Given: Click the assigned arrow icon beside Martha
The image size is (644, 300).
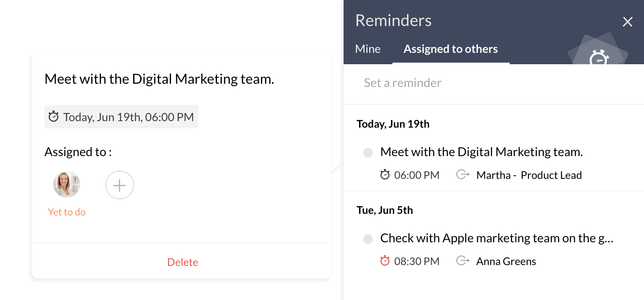Looking at the screenshot, I should 463,175.
